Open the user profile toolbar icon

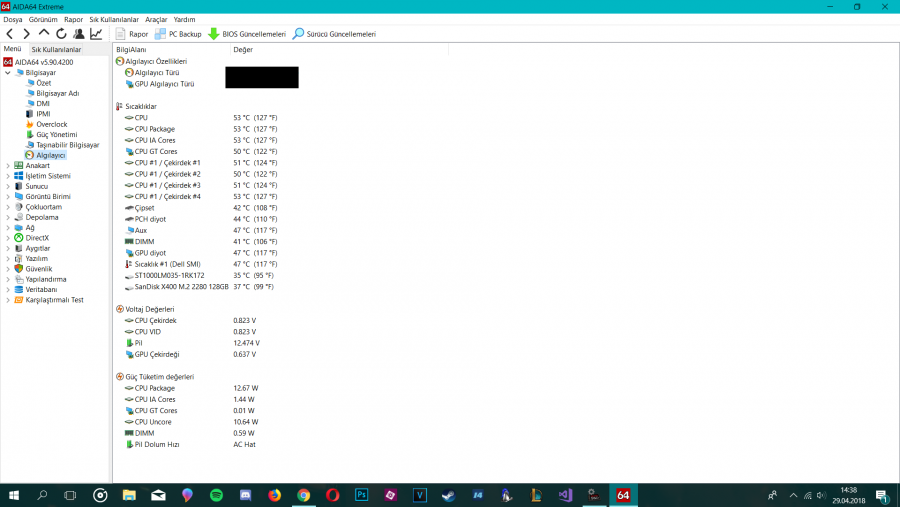pos(79,34)
